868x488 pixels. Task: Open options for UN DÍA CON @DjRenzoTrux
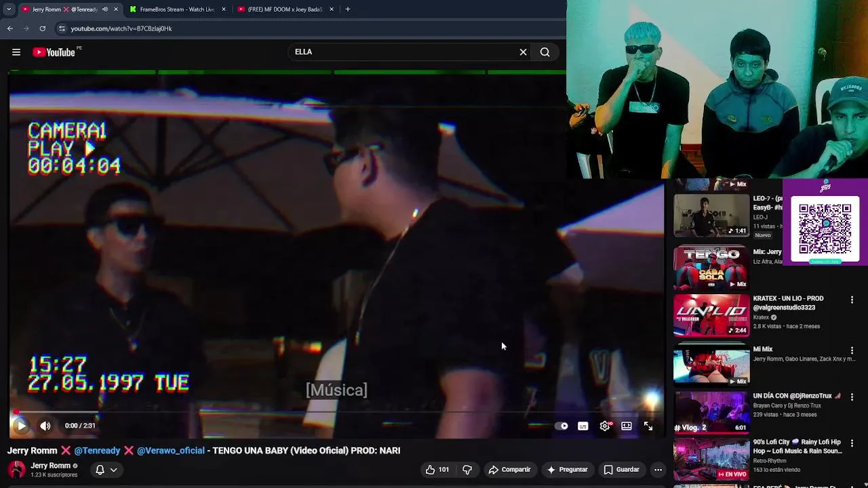point(852,396)
